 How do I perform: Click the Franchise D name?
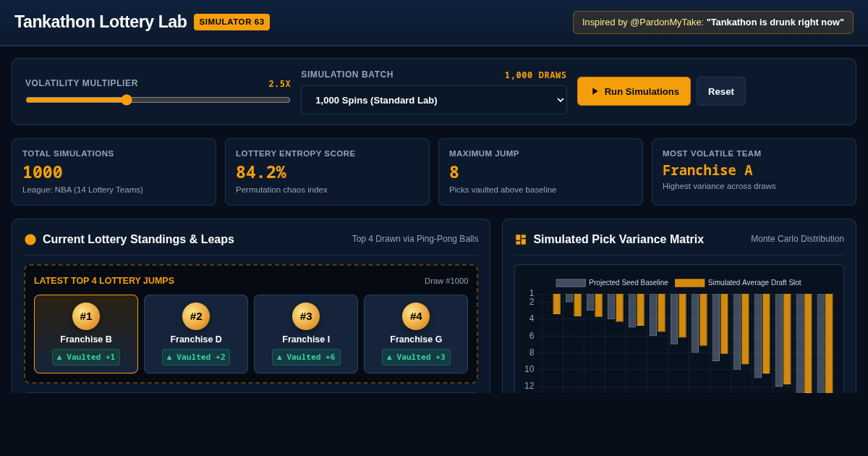(196, 339)
